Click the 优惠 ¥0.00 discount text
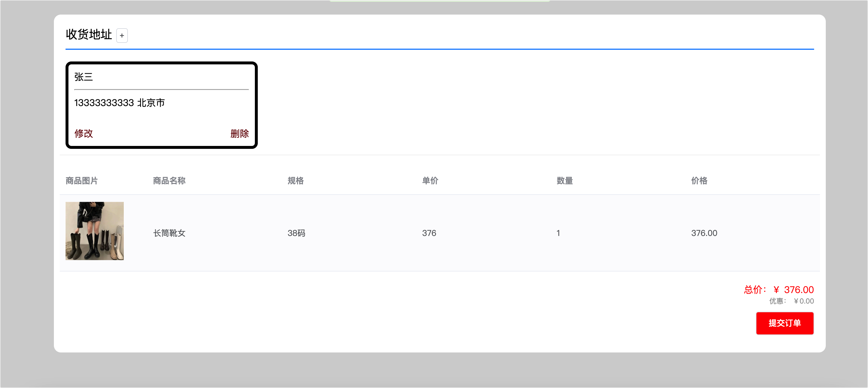This screenshot has height=388, width=868. 791,301
